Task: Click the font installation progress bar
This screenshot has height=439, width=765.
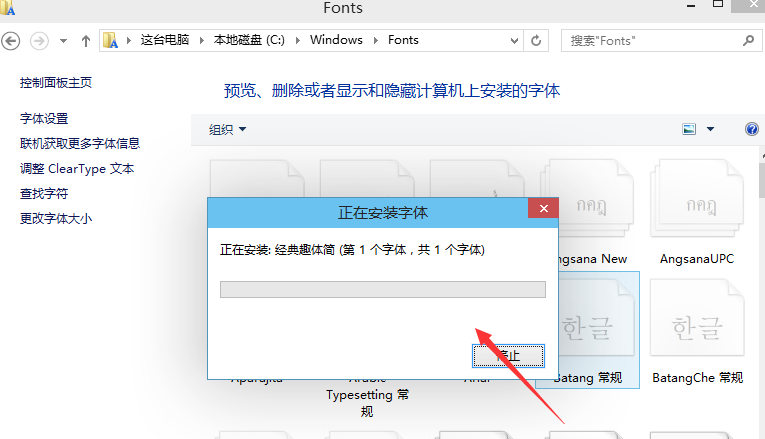Action: (x=382, y=289)
